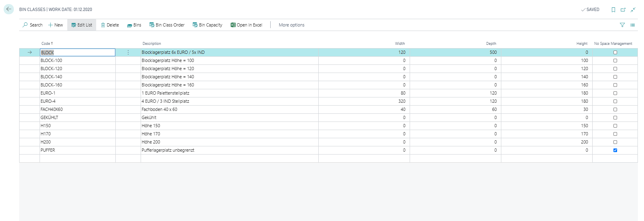Toggle No Space Management for BLOCK-160

click(615, 85)
